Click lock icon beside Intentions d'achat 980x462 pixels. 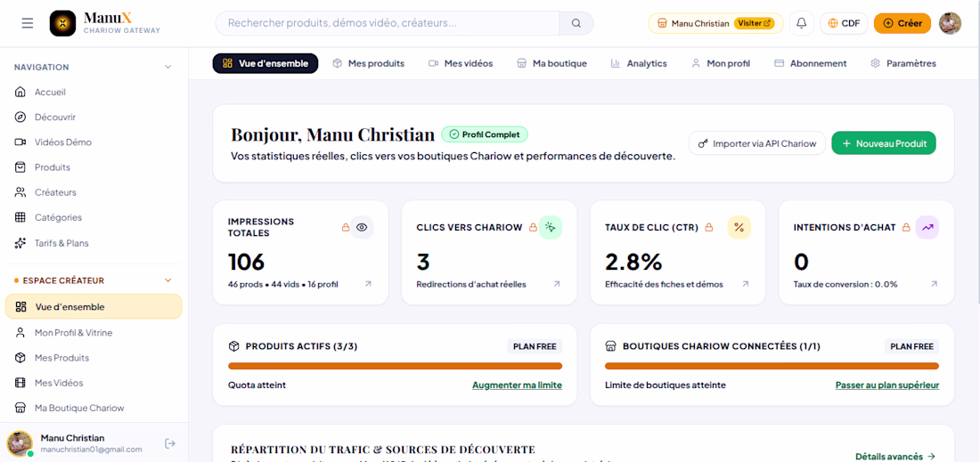tap(906, 227)
